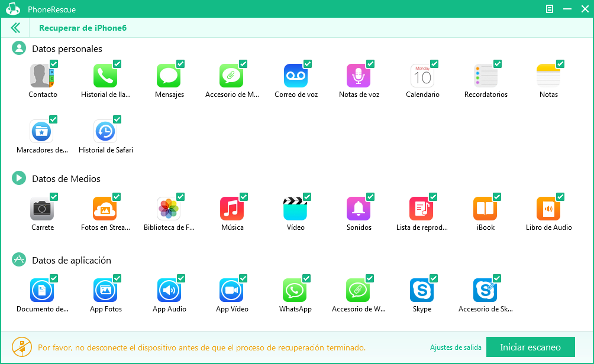The height and width of the screenshot is (364, 594).
Task: Select the iBook icon
Action: click(x=485, y=209)
